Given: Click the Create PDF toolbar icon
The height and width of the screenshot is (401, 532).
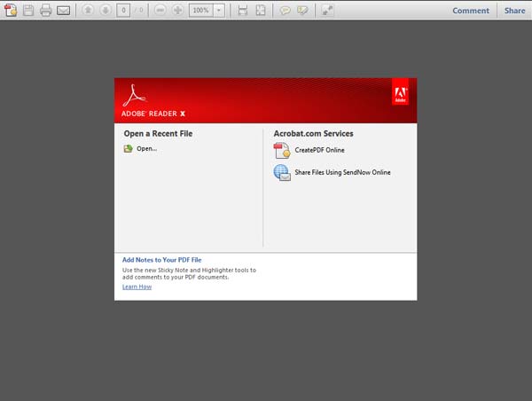Looking at the screenshot, I should point(11,10).
